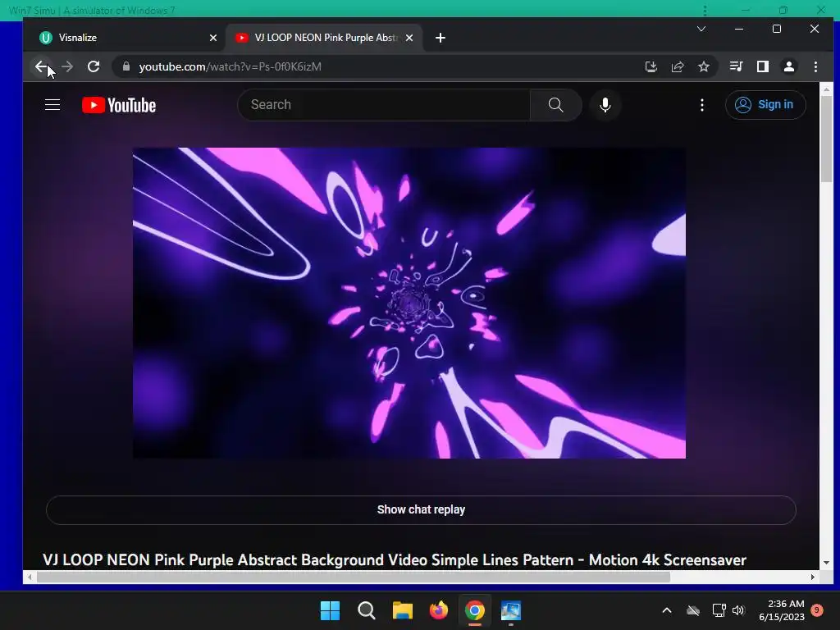Search with your voice microphone button

[605, 104]
